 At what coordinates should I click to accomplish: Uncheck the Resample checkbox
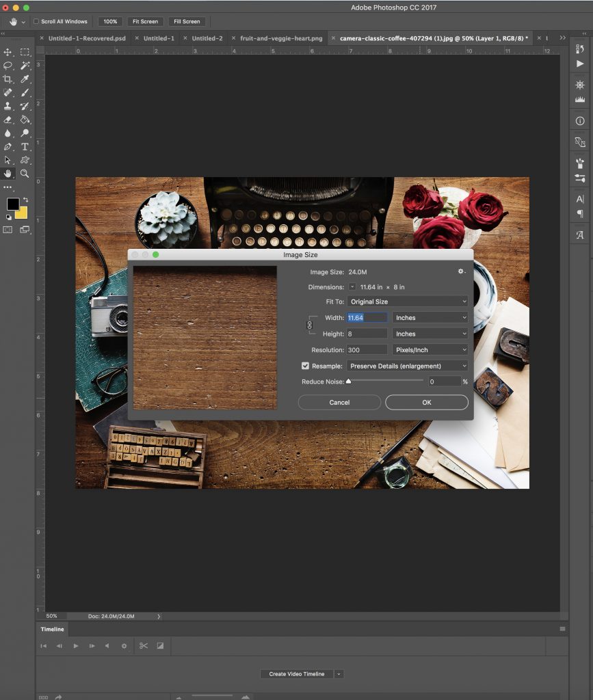click(x=306, y=366)
